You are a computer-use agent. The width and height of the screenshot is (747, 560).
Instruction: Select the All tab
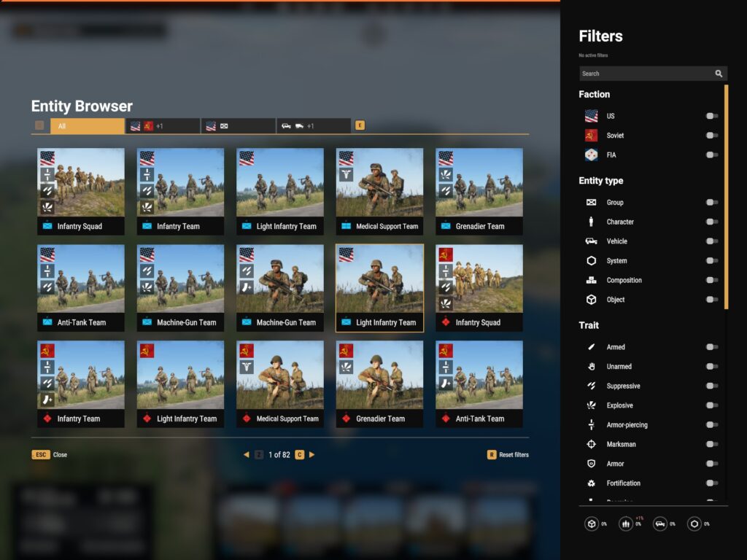click(x=88, y=126)
